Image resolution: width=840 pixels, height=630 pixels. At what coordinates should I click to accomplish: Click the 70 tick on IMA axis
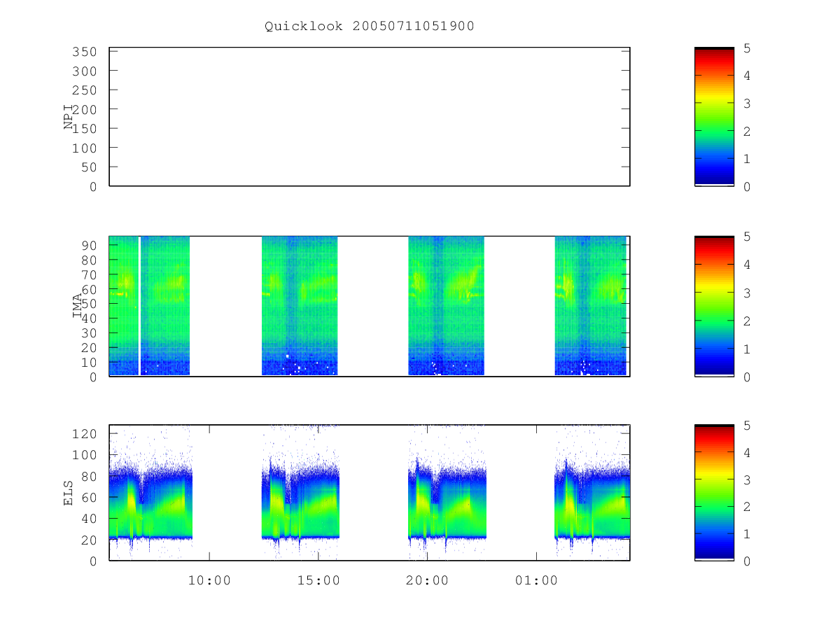(89, 274)
